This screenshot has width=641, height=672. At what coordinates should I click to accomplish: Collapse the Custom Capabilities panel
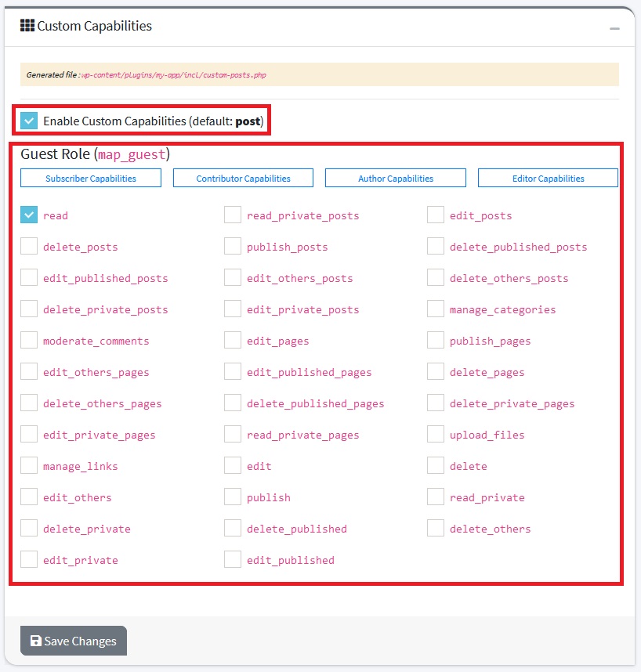coord(614,27)
